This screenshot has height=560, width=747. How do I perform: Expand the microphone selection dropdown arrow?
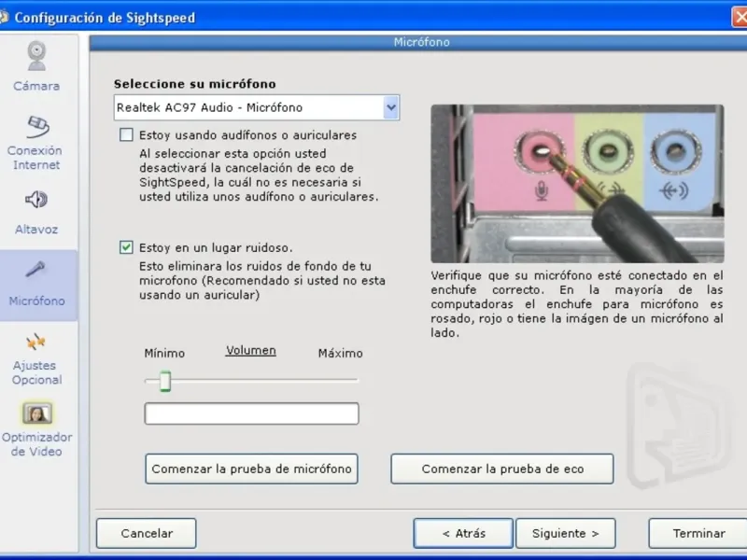(x=391, y=107)
